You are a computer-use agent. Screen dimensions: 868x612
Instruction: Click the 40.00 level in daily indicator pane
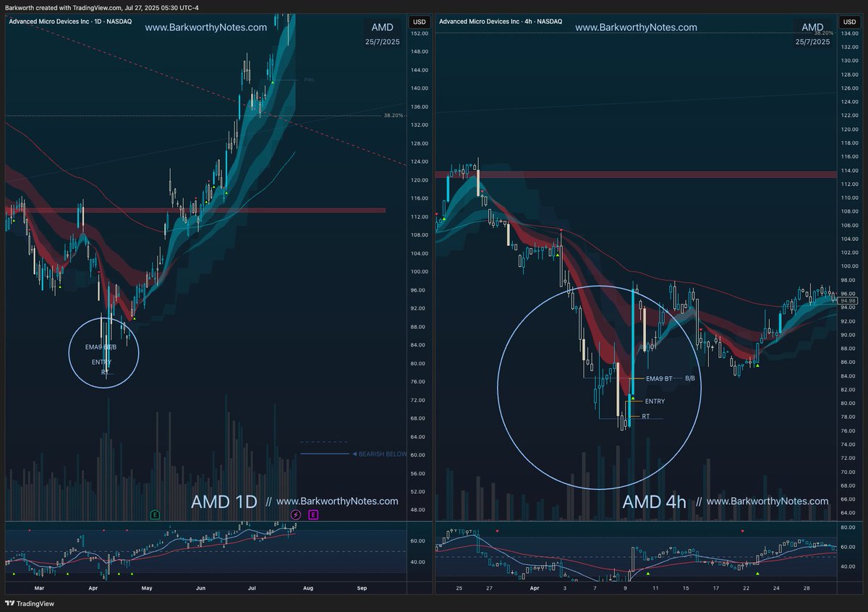(x=418, y=561)
